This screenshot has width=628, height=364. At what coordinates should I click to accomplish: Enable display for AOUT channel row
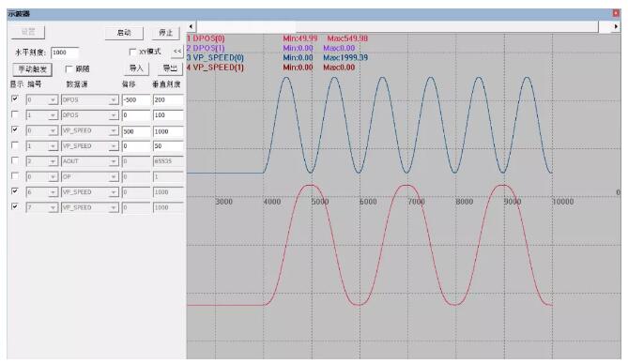pos(15,160)
